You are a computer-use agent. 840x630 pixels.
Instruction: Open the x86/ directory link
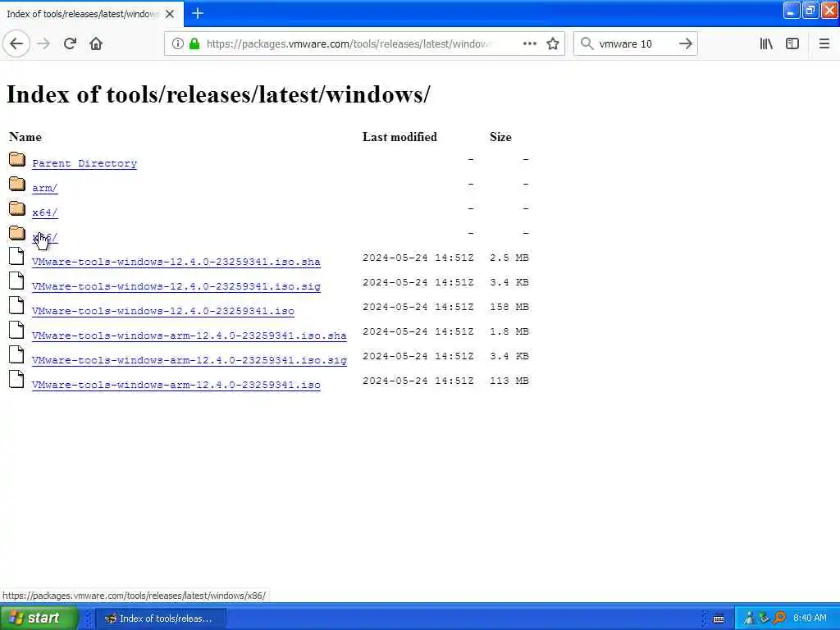click(44, 237)
